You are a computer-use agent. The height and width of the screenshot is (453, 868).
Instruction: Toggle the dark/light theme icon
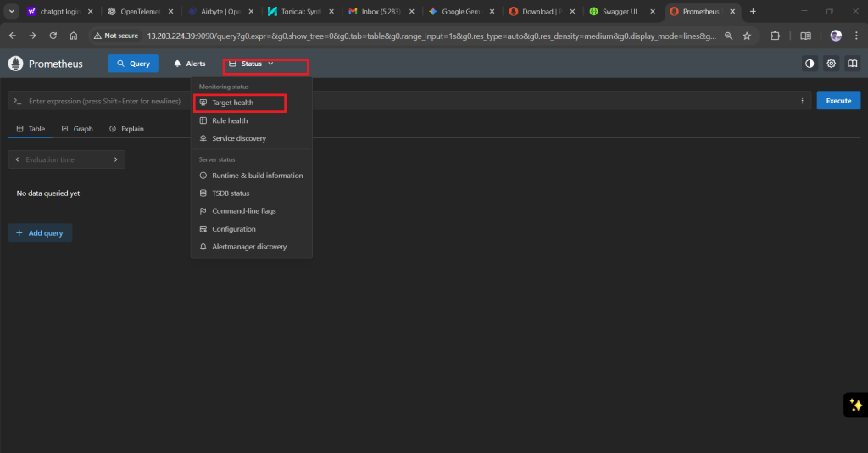(x=810, y=64)
